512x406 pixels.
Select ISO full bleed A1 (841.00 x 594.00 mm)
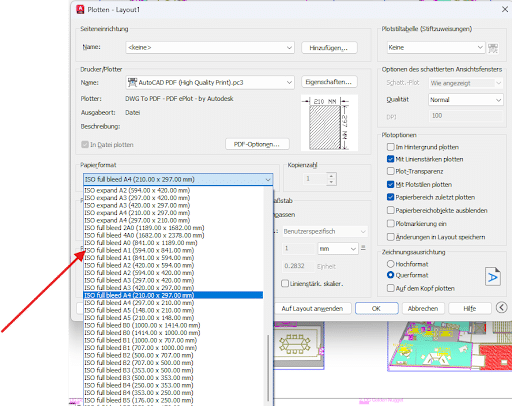coord(173,258)
